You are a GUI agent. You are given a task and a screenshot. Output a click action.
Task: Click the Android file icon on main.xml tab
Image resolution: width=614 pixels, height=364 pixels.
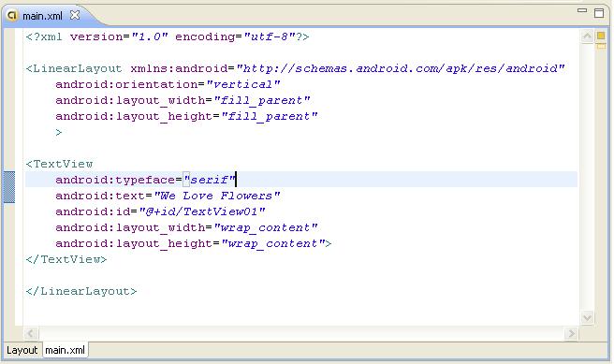(x=12, y=16)
